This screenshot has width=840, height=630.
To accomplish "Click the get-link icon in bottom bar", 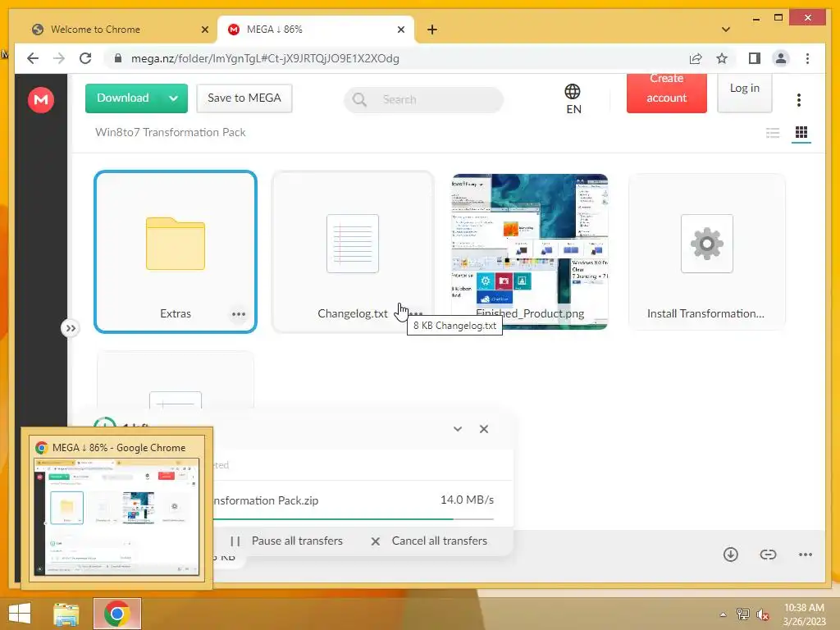I will tap(768, 555).
